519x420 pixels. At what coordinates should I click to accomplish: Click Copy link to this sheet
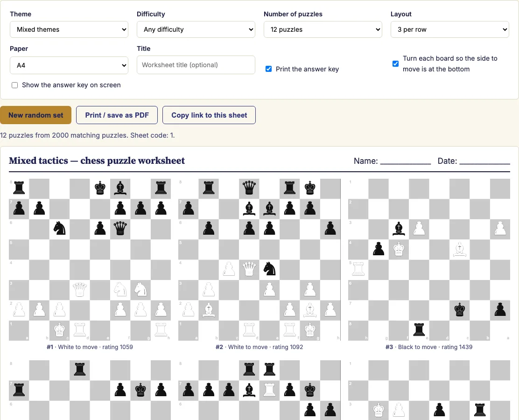point(209,115)
